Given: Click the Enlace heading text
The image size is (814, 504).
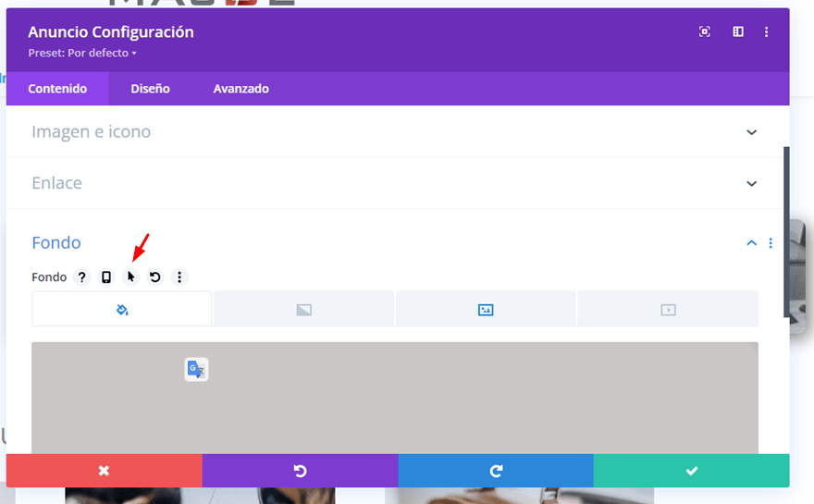Looking at the screenshot, I should [56, 183].
